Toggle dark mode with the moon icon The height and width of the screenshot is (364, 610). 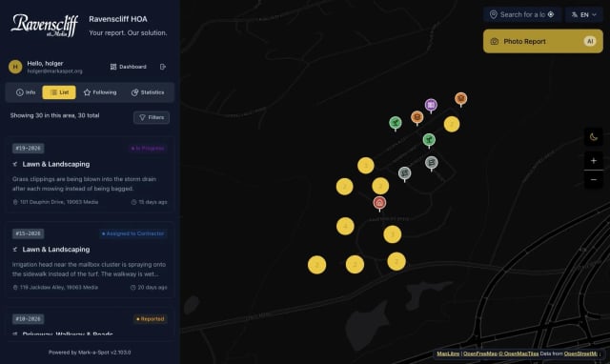pyautogui.click(x=593, y=137)
